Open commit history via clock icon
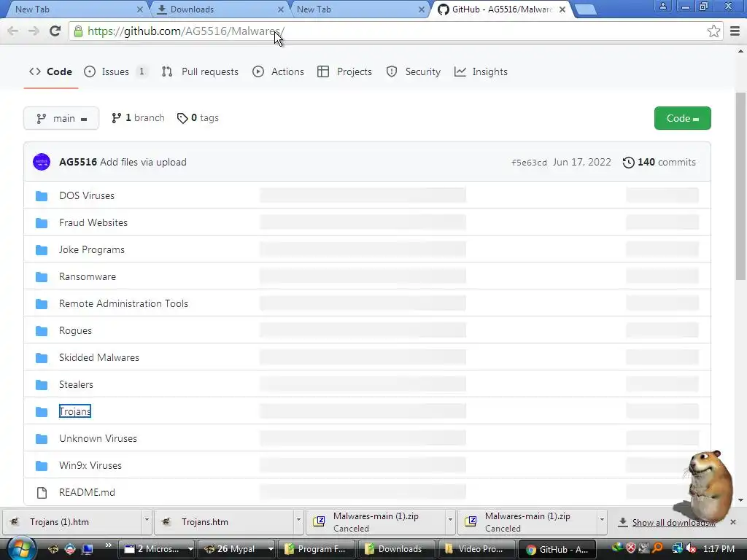The image size is (747, 560). tap(628, 163)
